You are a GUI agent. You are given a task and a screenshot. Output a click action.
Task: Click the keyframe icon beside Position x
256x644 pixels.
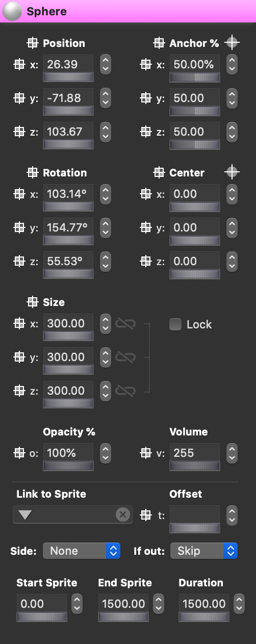(19, 64)
